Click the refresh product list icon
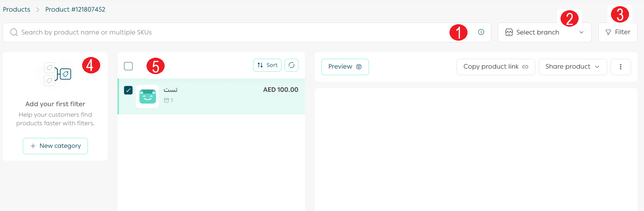This screenshot has width=644, height=211. [x=291, y=65]
